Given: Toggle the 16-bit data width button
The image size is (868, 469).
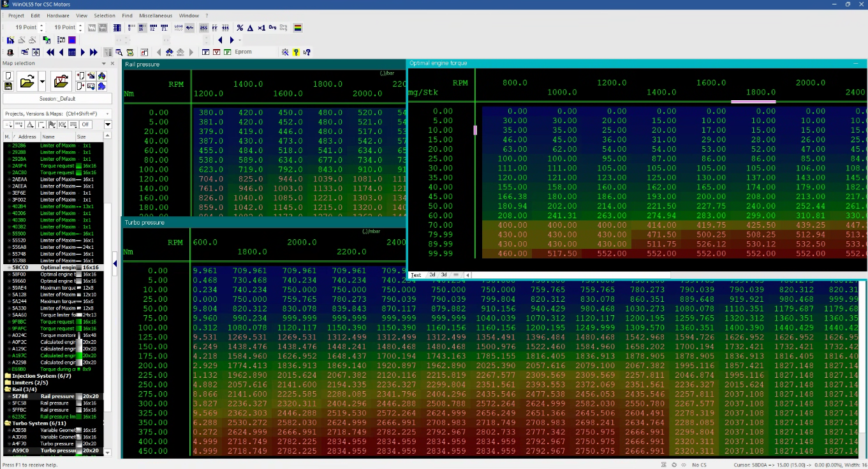Looking at the screenshot, I should 142,28.
